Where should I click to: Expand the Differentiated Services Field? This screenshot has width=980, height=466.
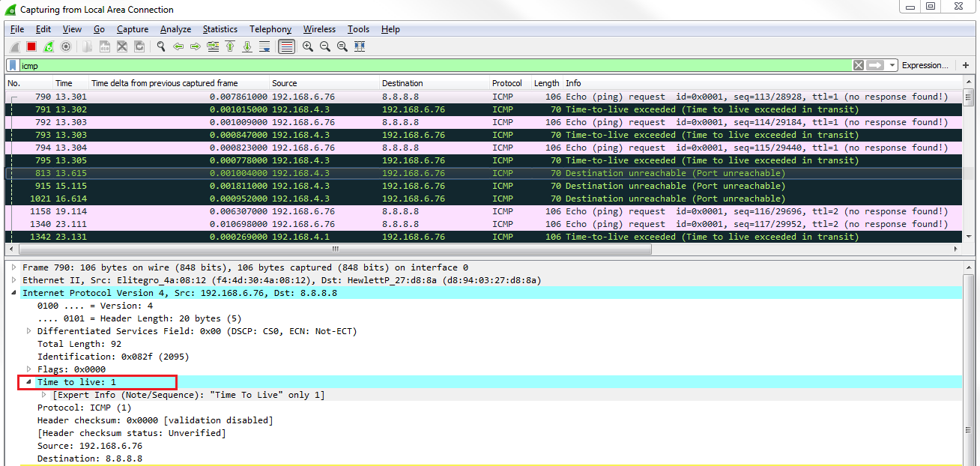[x=29, y=331]
